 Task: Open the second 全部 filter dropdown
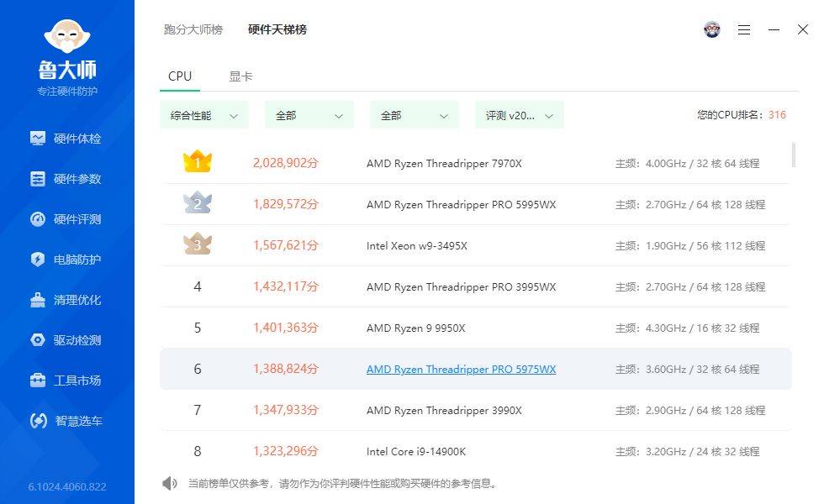pos(414,116)
